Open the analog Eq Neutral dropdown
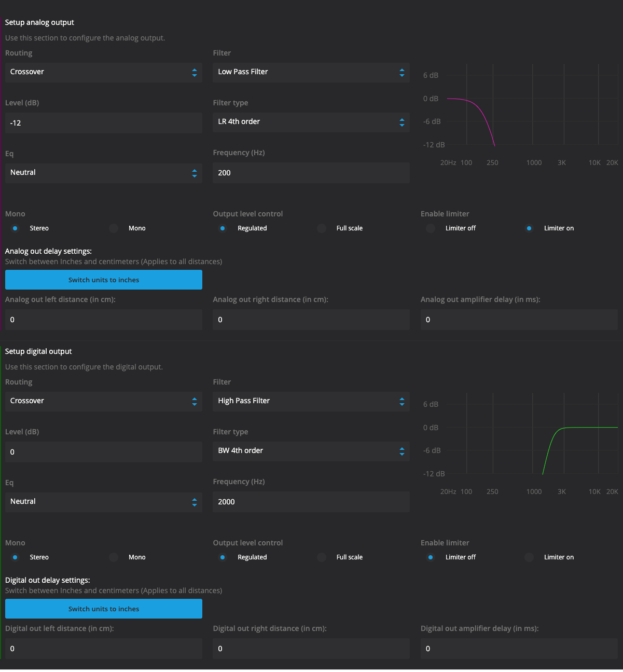Screen dimensions: 623x672 [103, 173]
